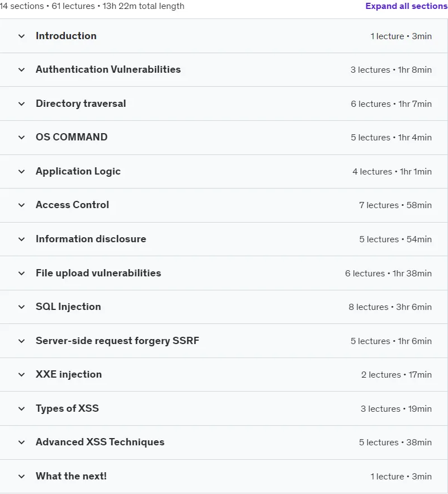Click the Access Control section title

[x=72, y=205]
